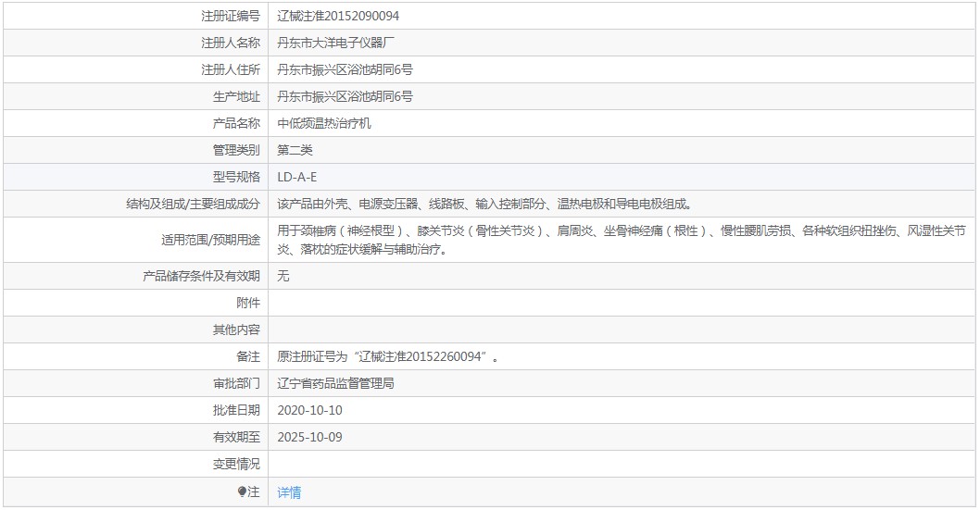Select registration number 辽械注准20152090094

[x=338, y=17]
